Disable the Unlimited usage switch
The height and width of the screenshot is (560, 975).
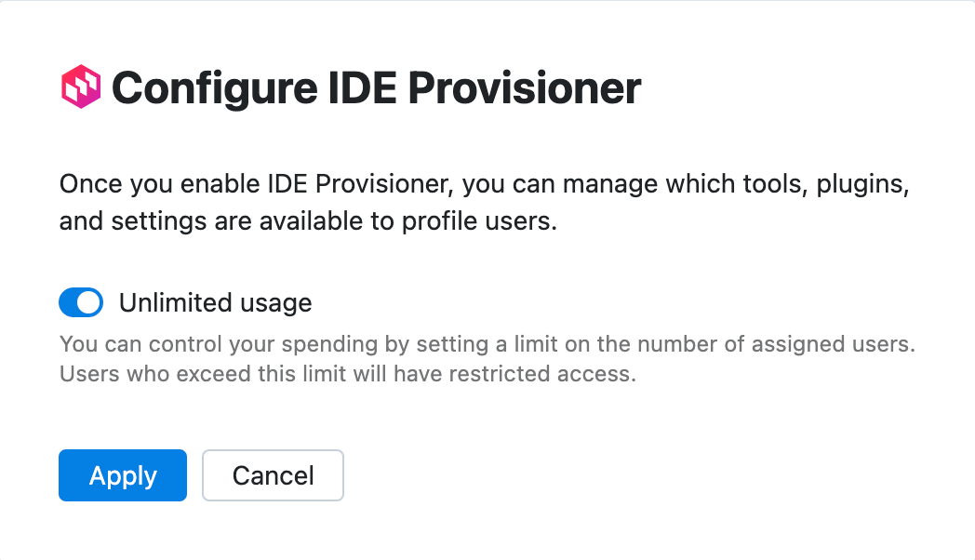80,302
